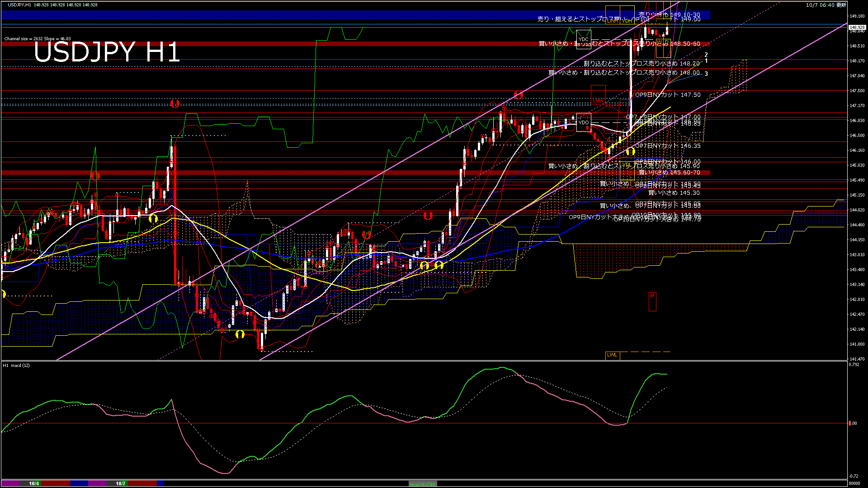Click the first purple session color bar
868x488 pixels.
click(x=10, y=483)
